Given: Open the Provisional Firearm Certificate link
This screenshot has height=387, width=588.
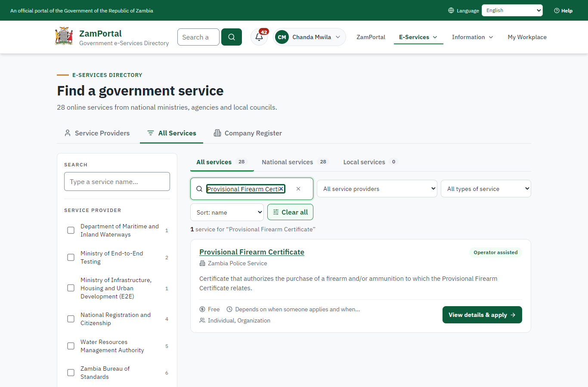Looking at the screenshot, I should click(252, 252).
